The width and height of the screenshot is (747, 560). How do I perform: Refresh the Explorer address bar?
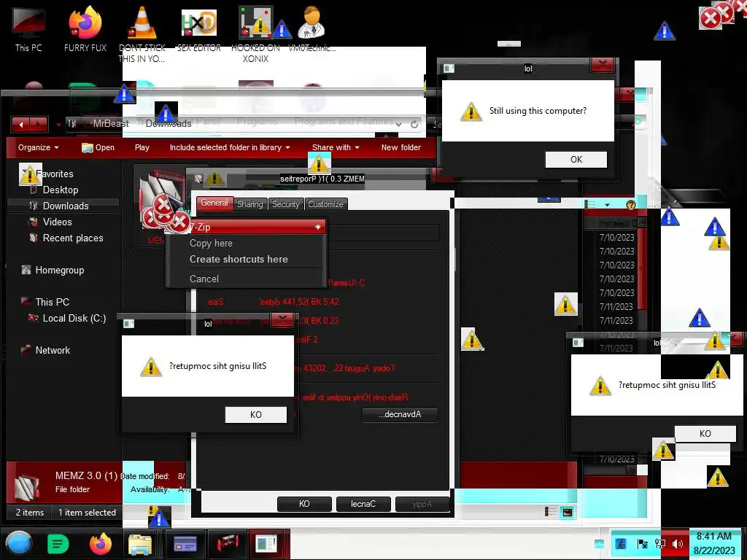[414, 124]
